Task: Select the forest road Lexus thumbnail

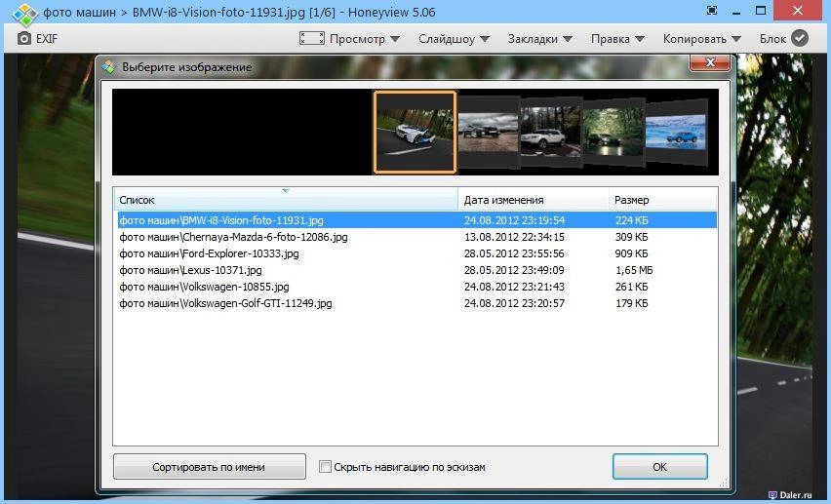Action: 613,132
